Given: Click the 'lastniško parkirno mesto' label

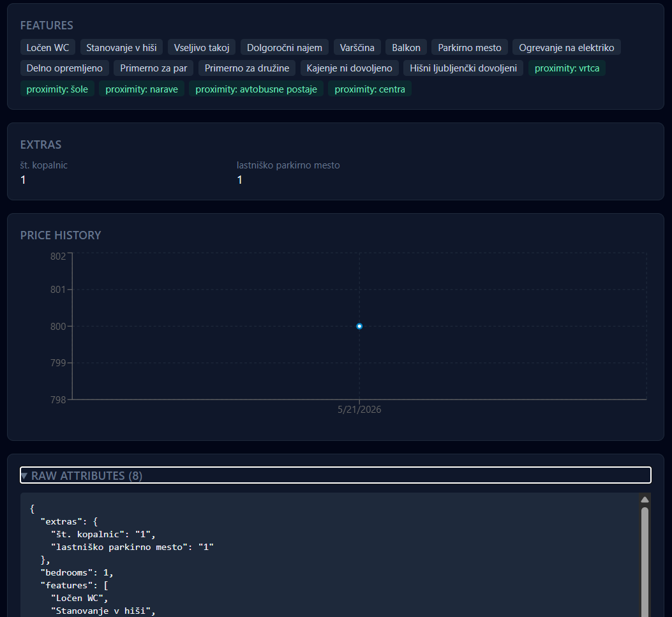Looking at the screenshot, I should coord(288,165).
